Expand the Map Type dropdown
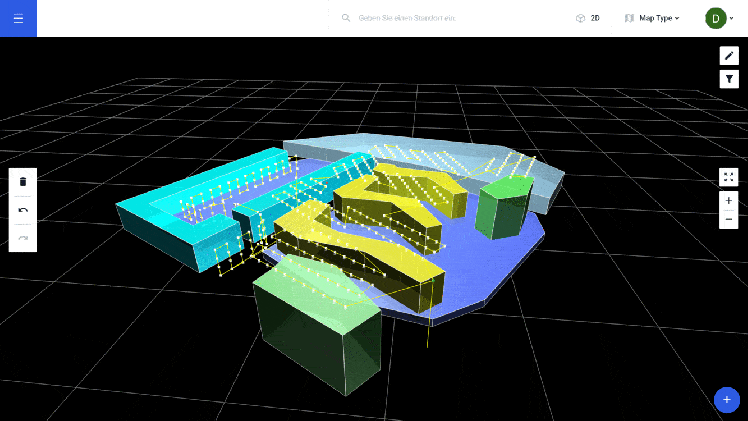This screenshot has height=421, width=748. (652, 18)
